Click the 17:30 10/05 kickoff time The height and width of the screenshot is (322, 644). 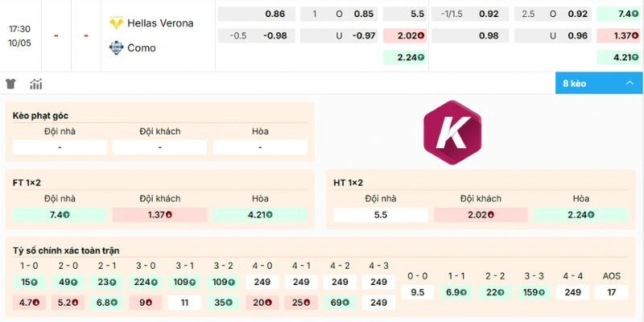tap(20, 35)
